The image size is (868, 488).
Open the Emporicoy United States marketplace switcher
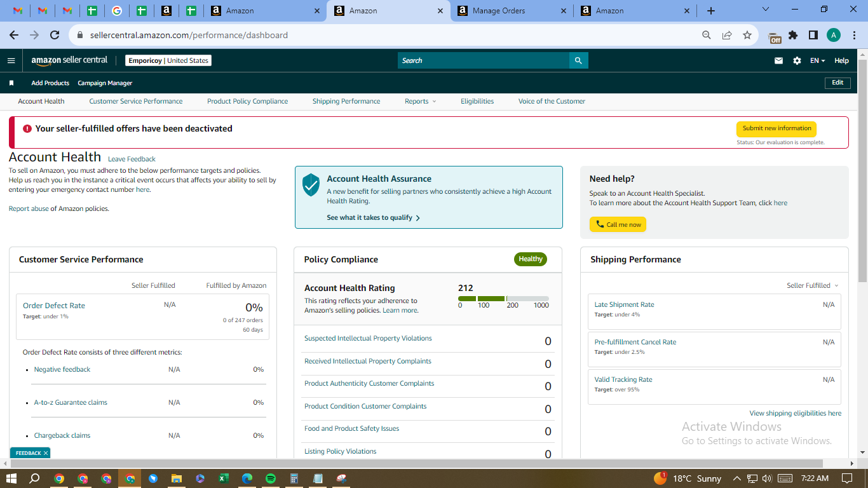[168, 60]
